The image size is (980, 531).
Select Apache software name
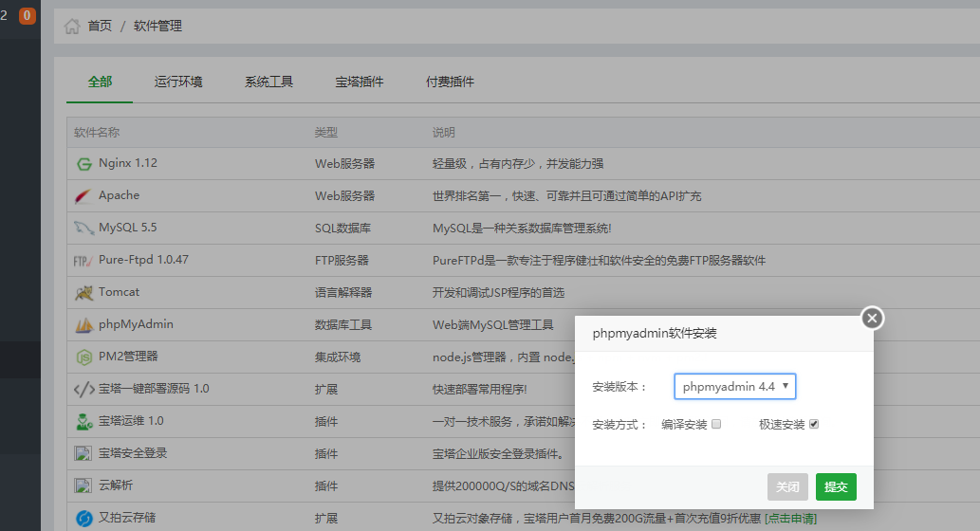[x=119, y=195]
